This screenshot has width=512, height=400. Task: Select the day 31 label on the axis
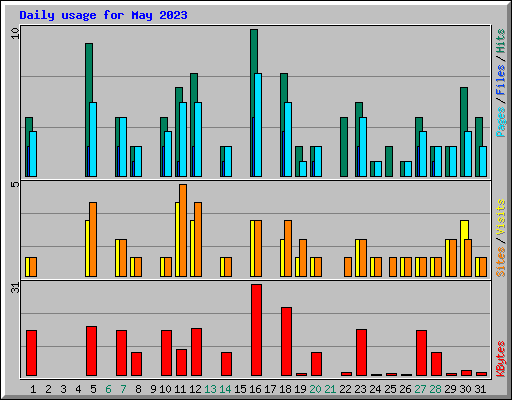coord(480,389)
